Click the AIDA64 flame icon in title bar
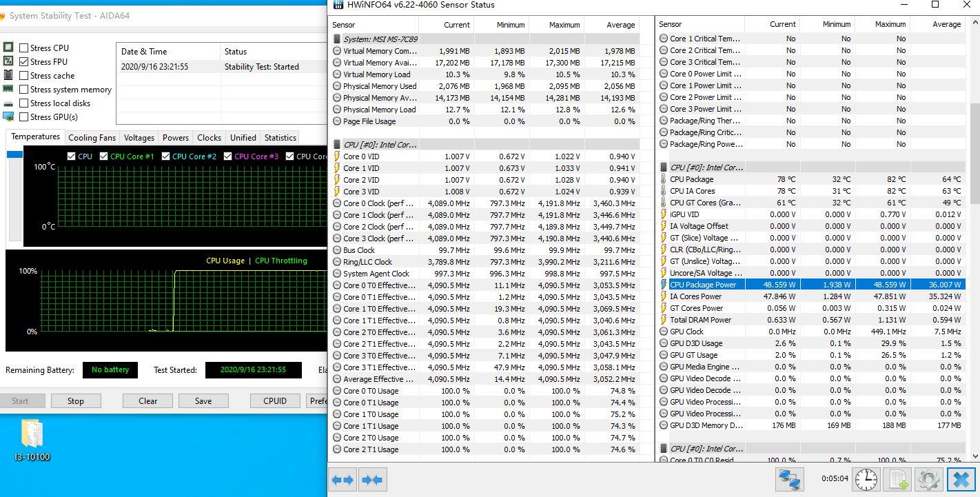Viewport: 980px width, 497px height. coord(3,15)
